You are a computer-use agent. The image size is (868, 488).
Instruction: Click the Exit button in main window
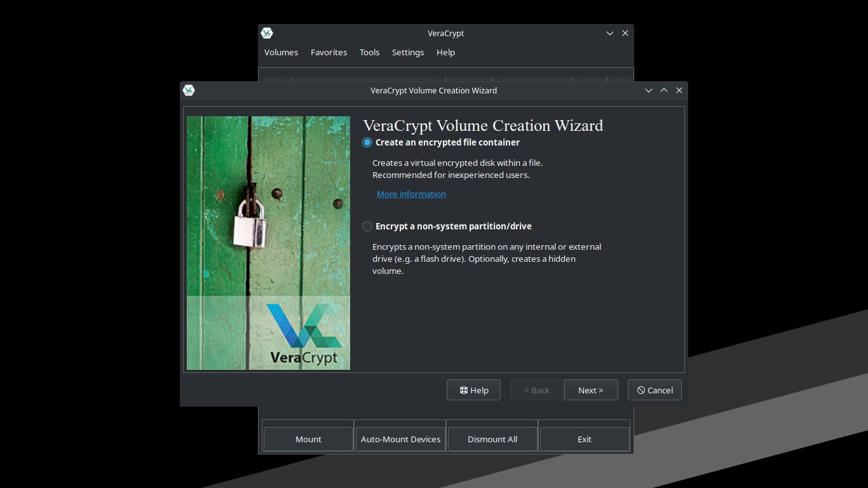click(x=585, y=439)
